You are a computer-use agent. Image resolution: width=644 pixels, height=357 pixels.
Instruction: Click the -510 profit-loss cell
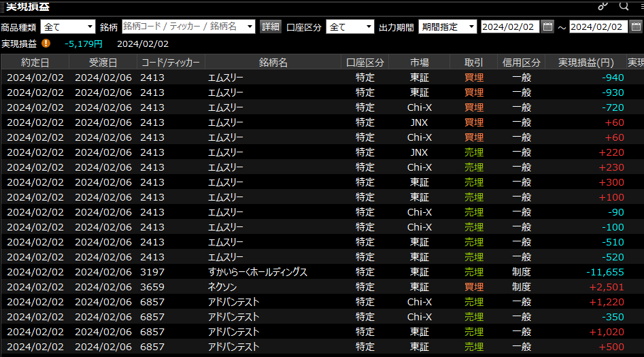click(x=613, y=242)
